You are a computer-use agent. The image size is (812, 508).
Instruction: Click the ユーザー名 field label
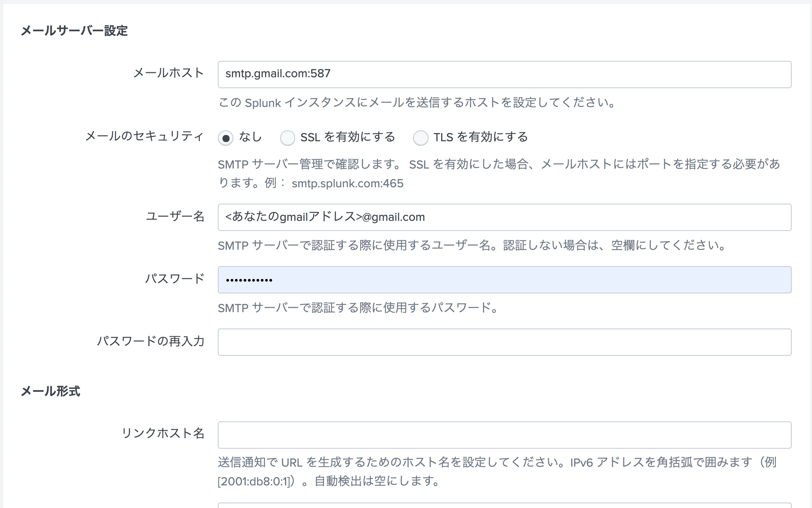(175, 216)
